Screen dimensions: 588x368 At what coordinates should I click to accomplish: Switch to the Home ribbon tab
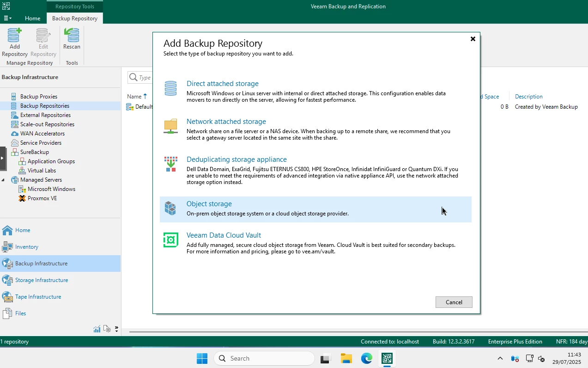(x=32, y=18)
